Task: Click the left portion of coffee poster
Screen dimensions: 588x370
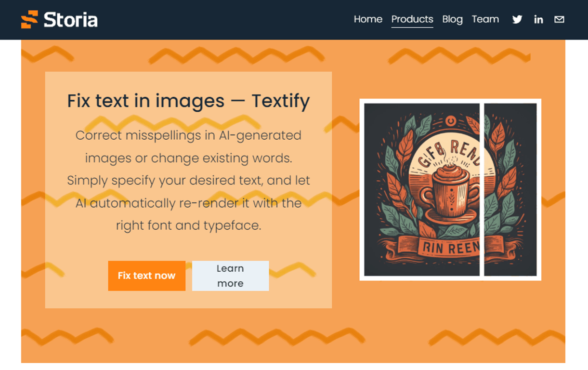Action: pyautogui.click(x=421, y=189)
